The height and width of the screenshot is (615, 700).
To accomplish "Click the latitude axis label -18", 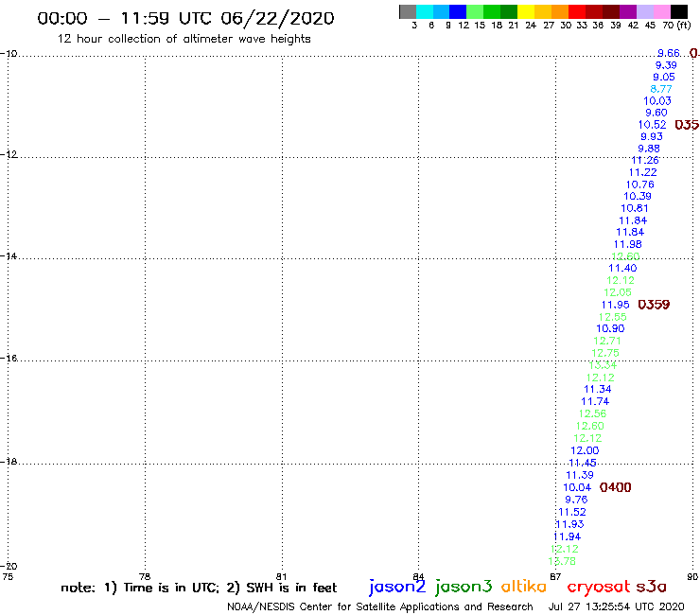I will (9, 461).
